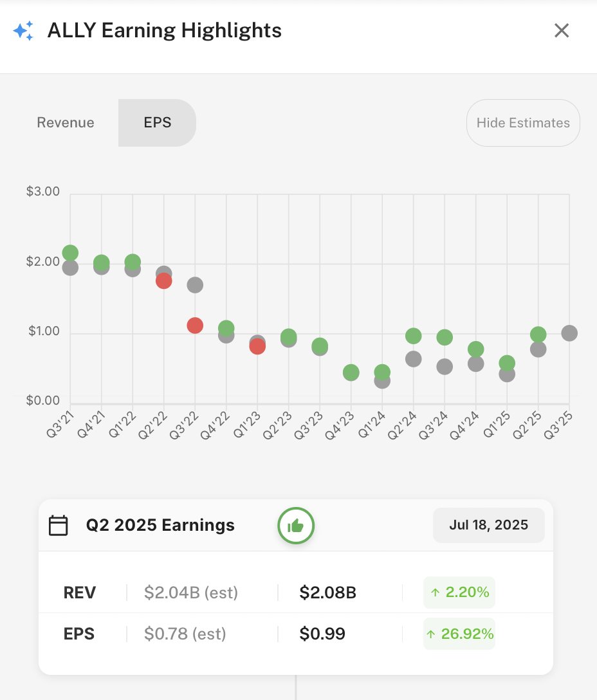Screen dimensions: 597x700
Task: Click the Q3'21 axis label
Action: (x=60, y=425)
